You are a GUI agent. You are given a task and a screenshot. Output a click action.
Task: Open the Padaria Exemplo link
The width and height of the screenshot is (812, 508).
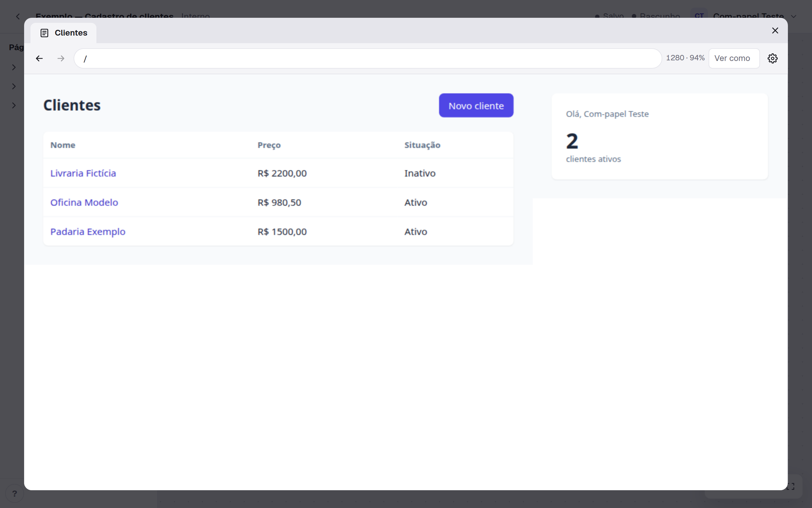coord(88,232)
